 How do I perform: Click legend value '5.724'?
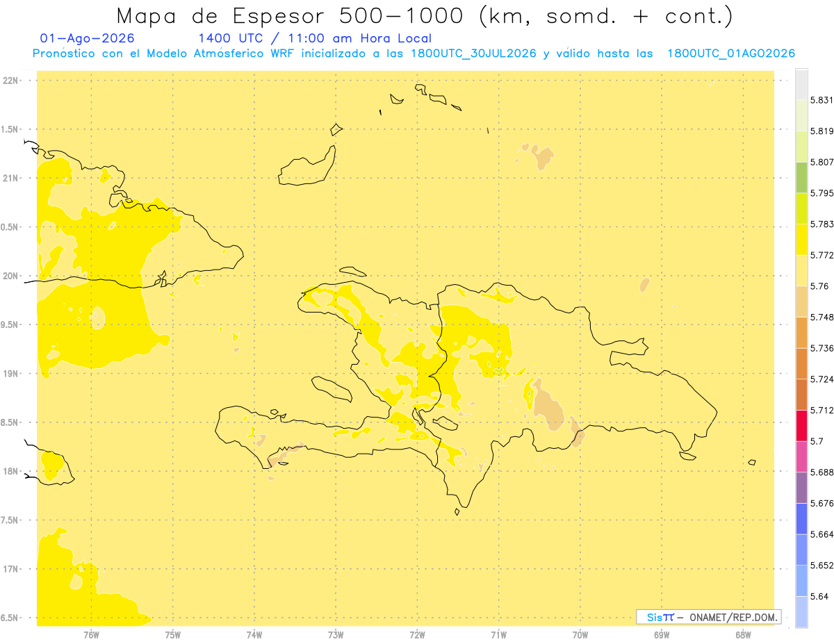pyautogui.click(x=821, y=379)
